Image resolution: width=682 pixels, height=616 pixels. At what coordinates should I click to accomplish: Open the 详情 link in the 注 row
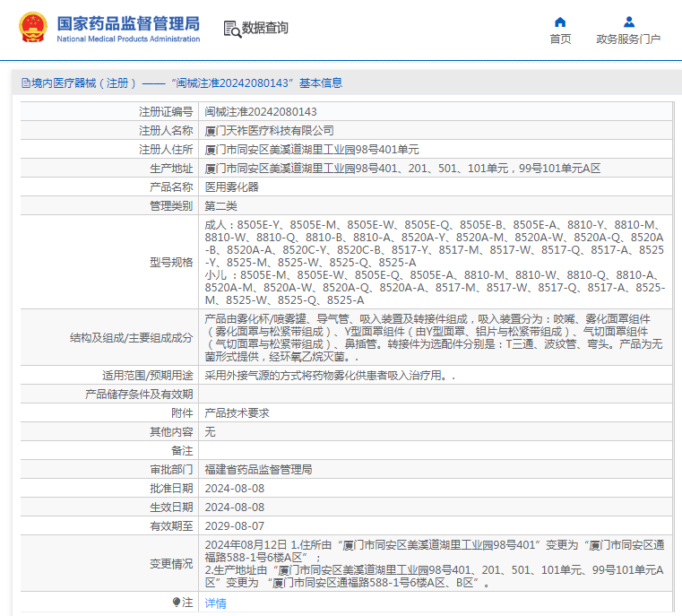coord(216,603)
